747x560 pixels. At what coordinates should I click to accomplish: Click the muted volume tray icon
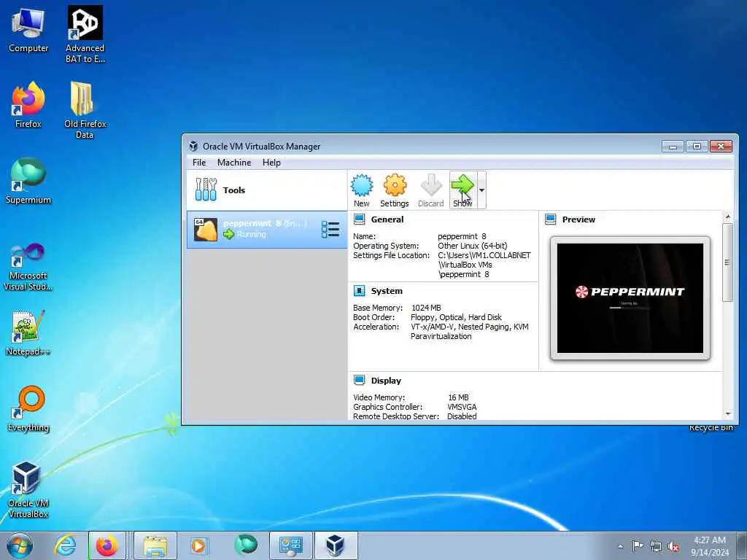point(673,546)
